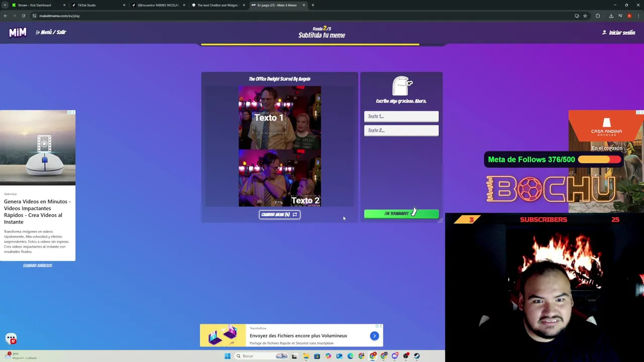Open Chrome three-dot menu
The image size is (644, 362).
[638, 16]
